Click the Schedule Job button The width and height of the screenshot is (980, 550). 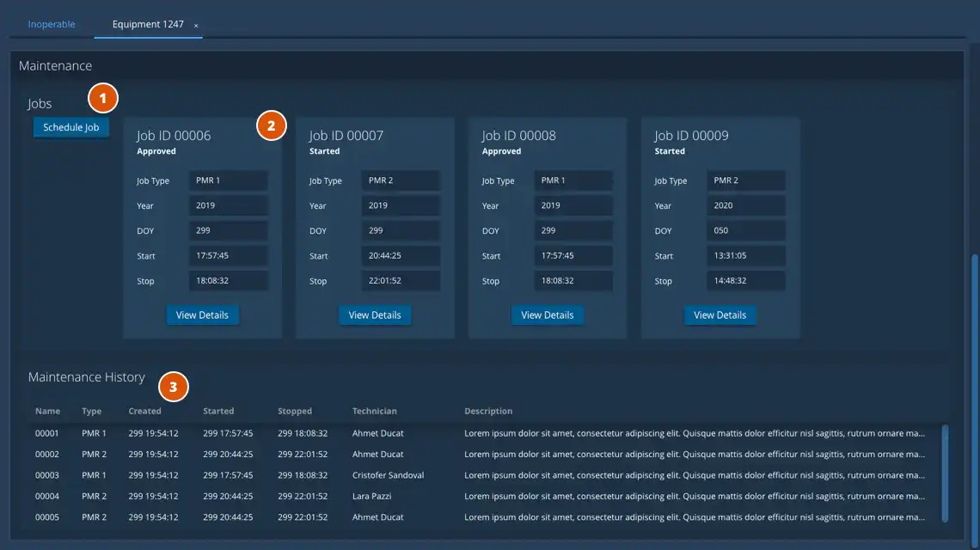point(70,127)
